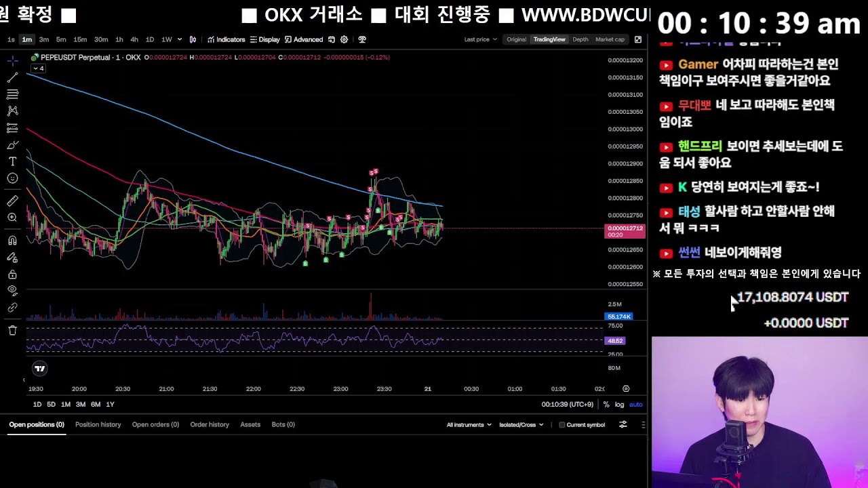The image size is (868, 488).
Task: Open time axis settings gear
Action: (x=626, y=389)
